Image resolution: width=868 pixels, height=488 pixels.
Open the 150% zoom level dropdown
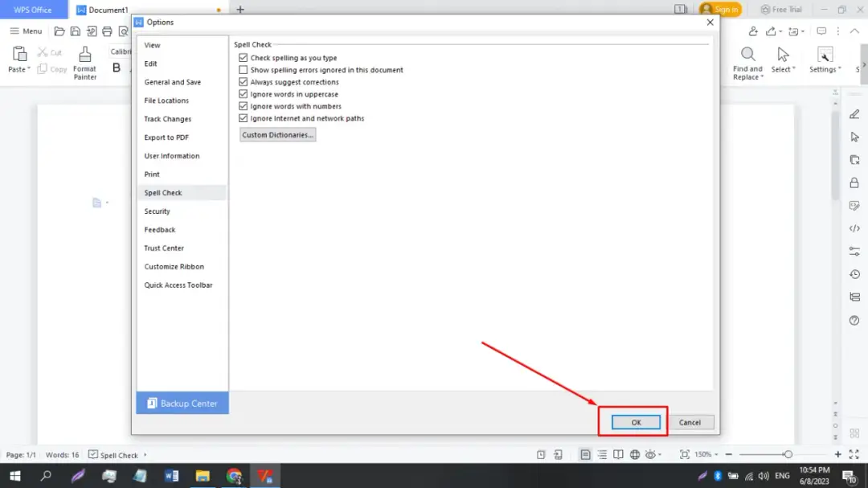point(709,454)
